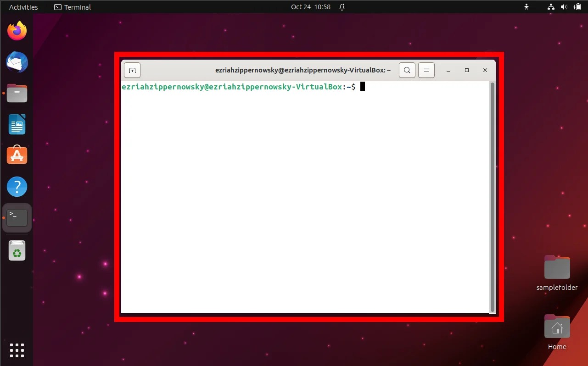Open the system status menu
The image size is (588, 366).
(564, 7)
